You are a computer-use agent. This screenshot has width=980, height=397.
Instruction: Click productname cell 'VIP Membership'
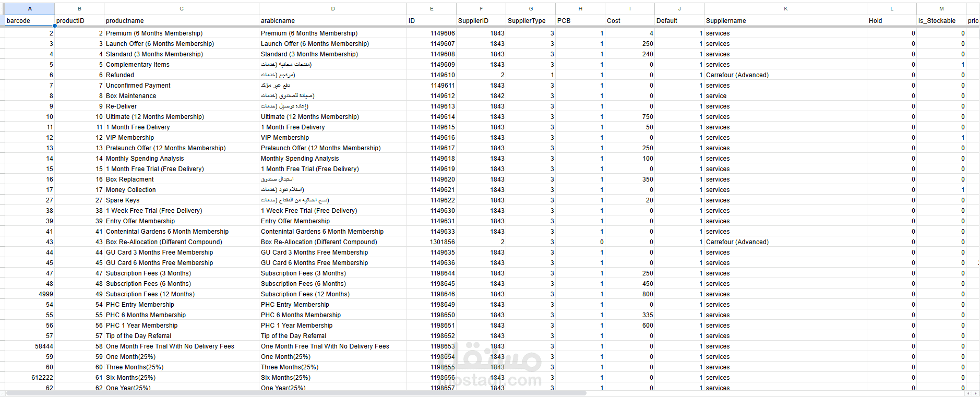[182, 138]
